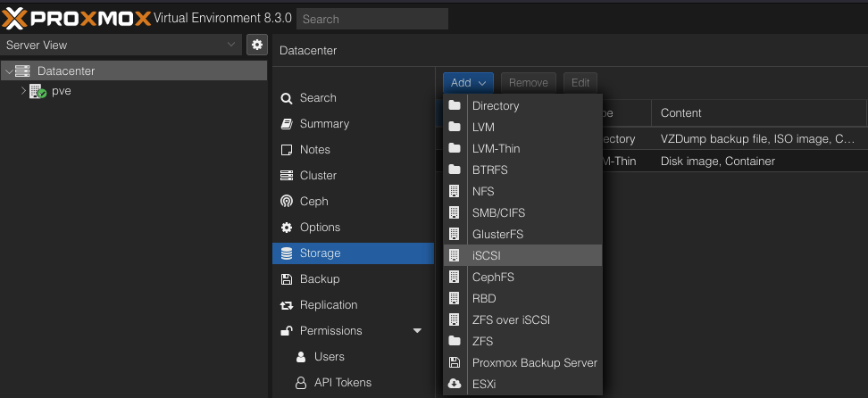Screen dimensions: 868x398
Task: Click the Replication arrows icon
Action: click(x=286, y=305)
